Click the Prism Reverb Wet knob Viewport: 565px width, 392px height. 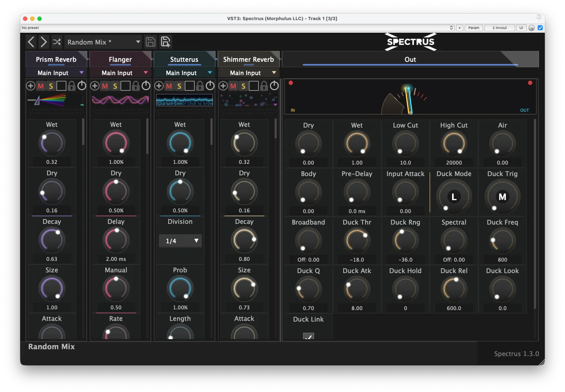(x=52, y=143)
